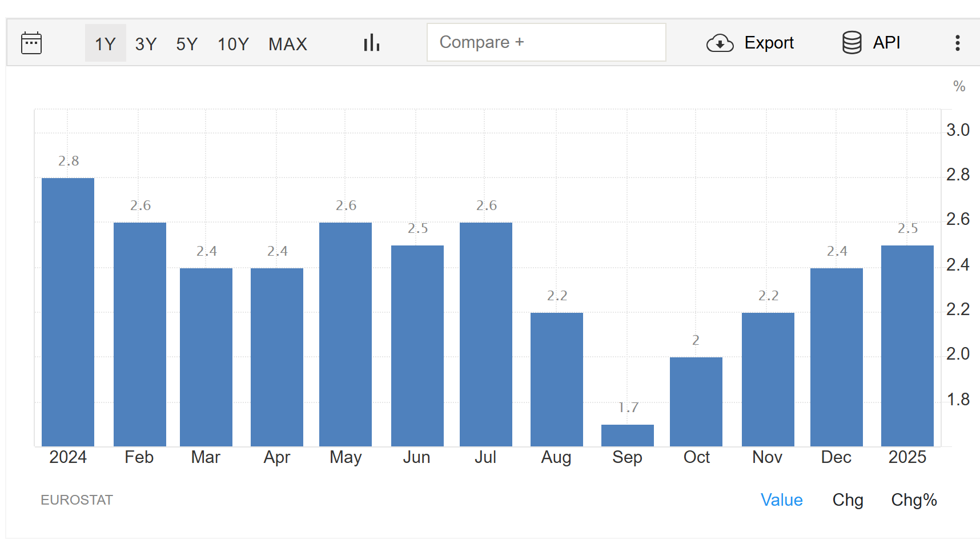
Task: Click the API database icon
Action: (852, 43)
